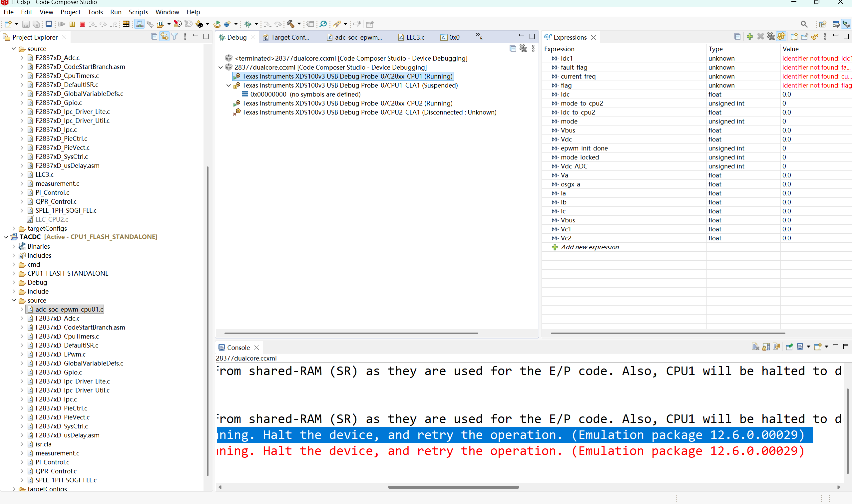Click the green plus Add Expression icon
The image size is (852, 504).
point(750,37)
